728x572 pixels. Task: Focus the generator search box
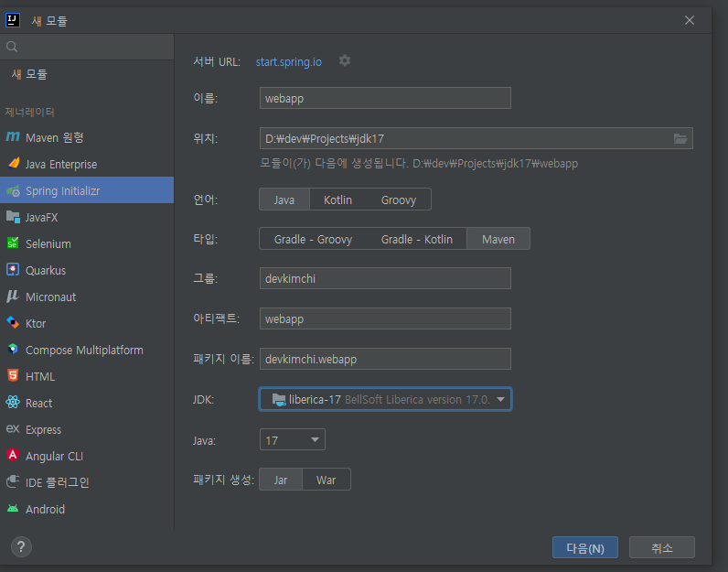tap(87, 47)
